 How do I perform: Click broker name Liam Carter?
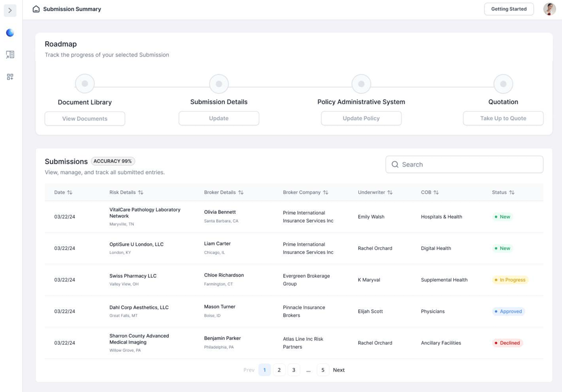(217, 244)
